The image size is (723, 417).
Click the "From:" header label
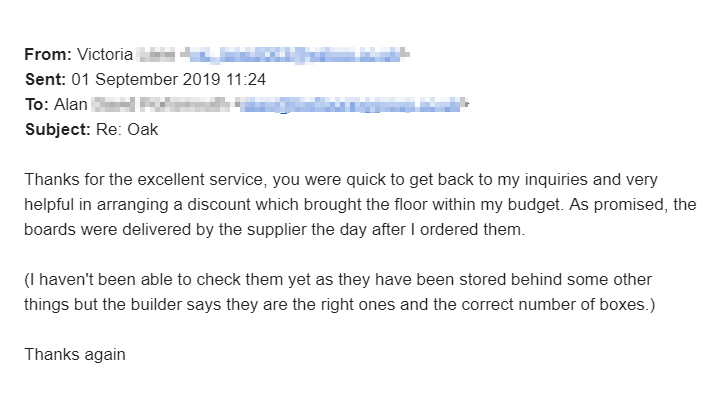48,53
